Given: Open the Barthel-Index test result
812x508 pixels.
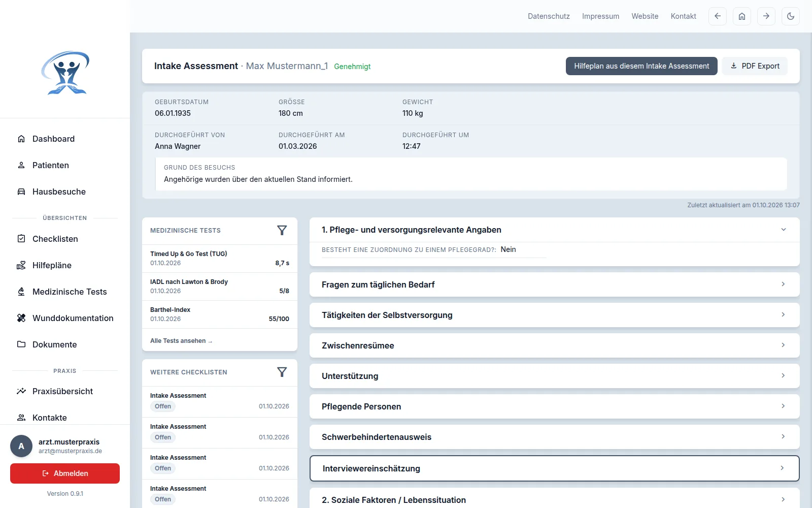Looking at the screenshot, I should coord(220,314).
